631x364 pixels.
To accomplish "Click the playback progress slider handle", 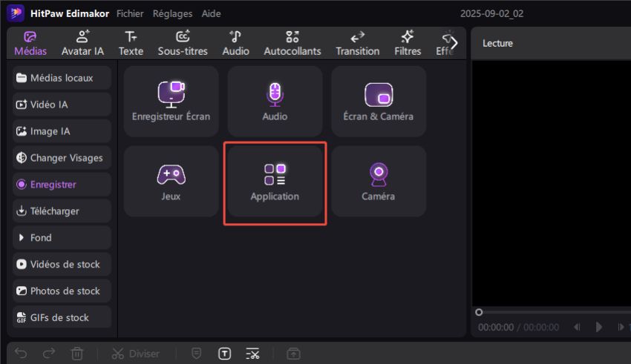I will [x=479, y=312].
